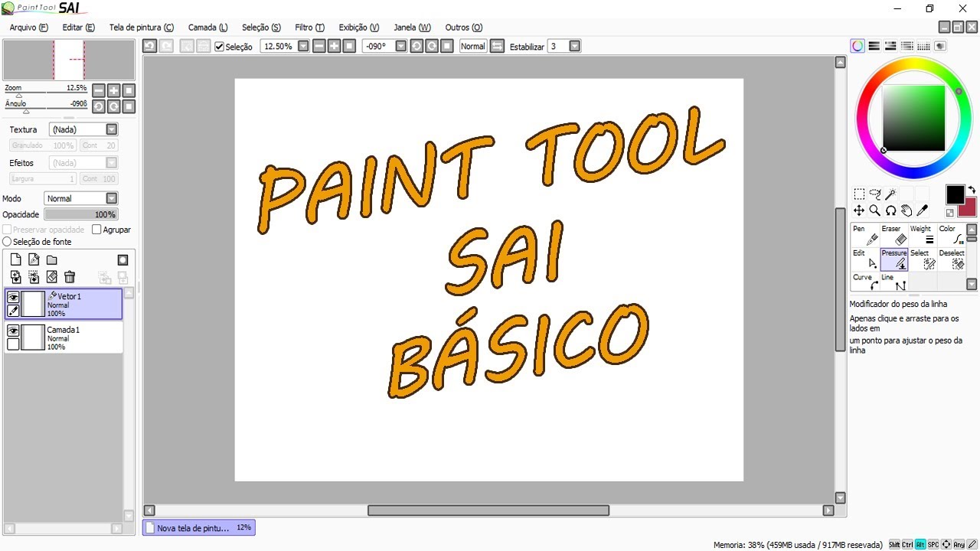The height and width of the screenshot is (551, 980).
Task: Enable the Agrupar checkbox
Action: 96,230
